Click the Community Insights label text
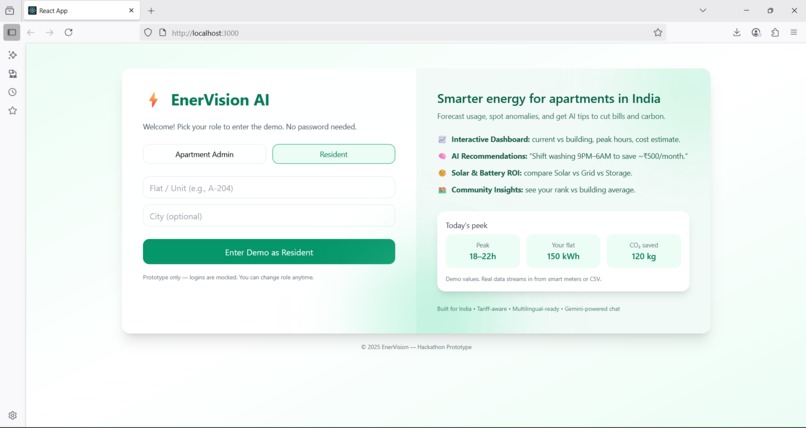 (x=487, y=190)
